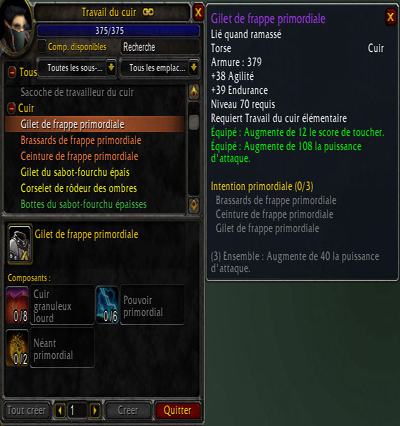This screenshot has height=426, width=400.
Task: Select Corselet de rôdeur des ombres recipe
Action: pos(79,188)
